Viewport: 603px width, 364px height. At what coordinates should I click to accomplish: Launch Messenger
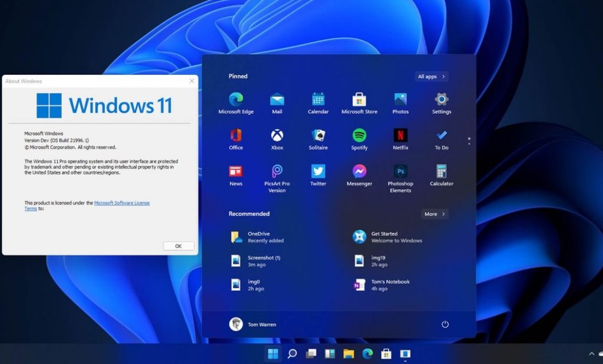359,176
